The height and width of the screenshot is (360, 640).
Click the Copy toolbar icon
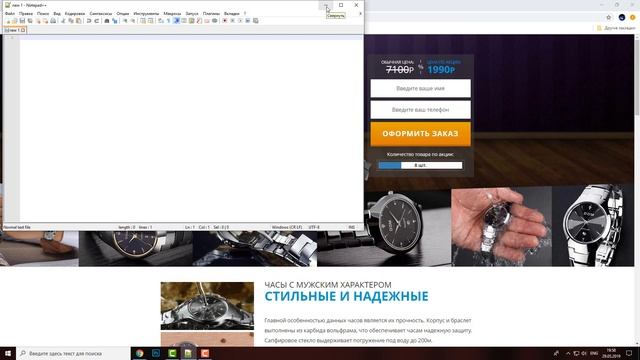71,21
